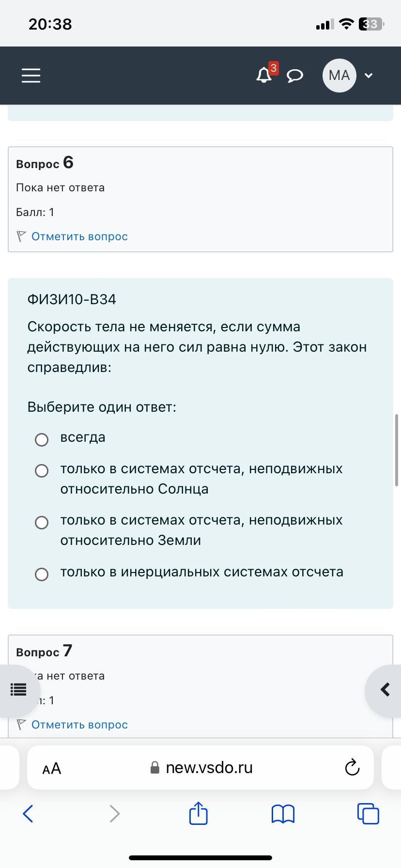Click the MA user avatar
This screenshot has width=401, height=868.
click(x=339, y=75)
